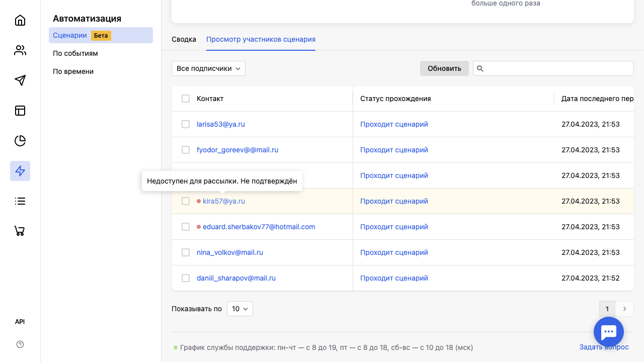
Task: Click the paper plane campaigns icon
Action: click(20, 80)
